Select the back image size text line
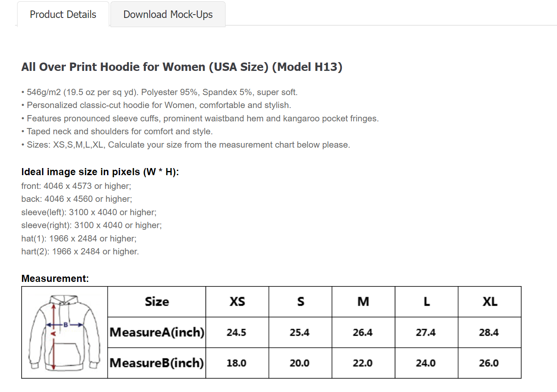This screenshot has height=392, width=557. tap(76, 199)
